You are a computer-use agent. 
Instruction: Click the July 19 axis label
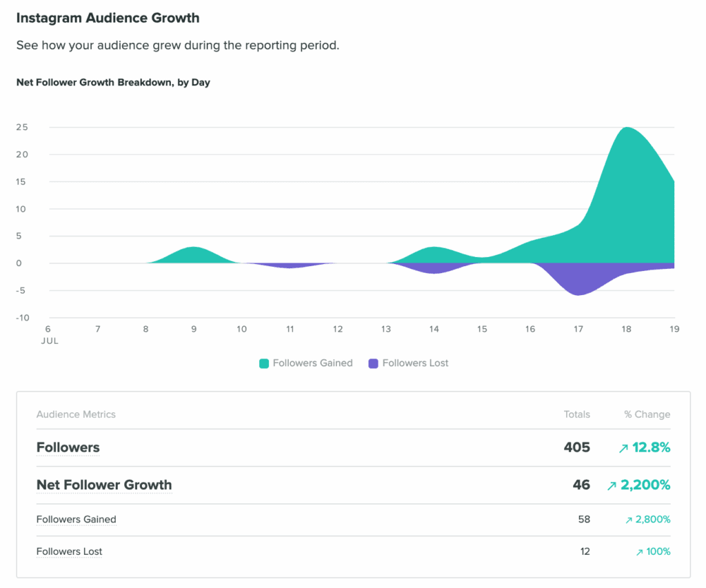pos(674,329)
